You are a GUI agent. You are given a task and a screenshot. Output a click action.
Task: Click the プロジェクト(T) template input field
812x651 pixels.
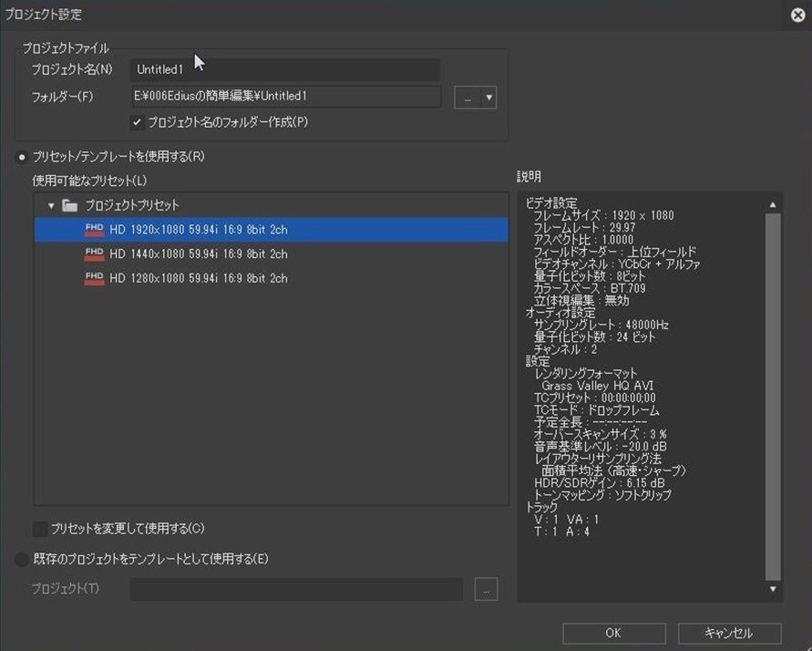tap(296, 589)
